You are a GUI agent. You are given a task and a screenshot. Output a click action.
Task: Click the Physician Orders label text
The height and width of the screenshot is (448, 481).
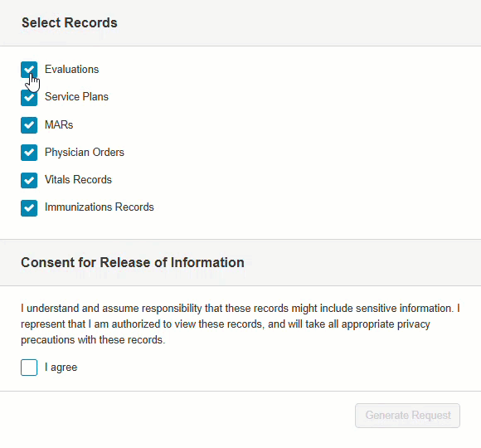85,152
